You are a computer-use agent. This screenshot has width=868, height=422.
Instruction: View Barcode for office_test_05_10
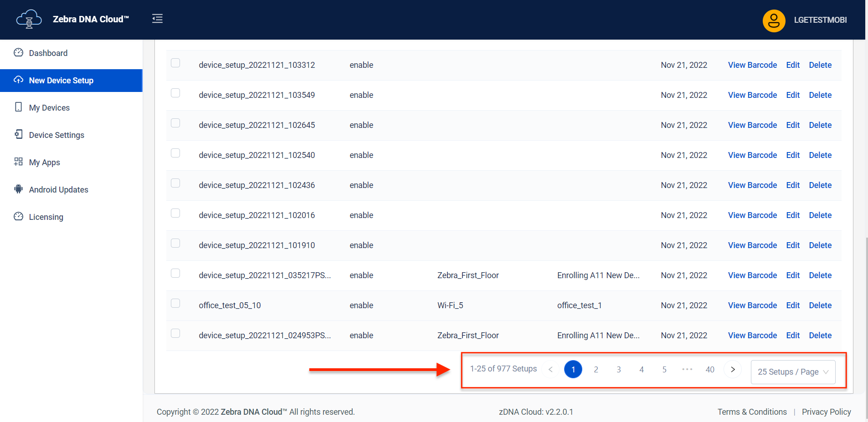point(752,305)
